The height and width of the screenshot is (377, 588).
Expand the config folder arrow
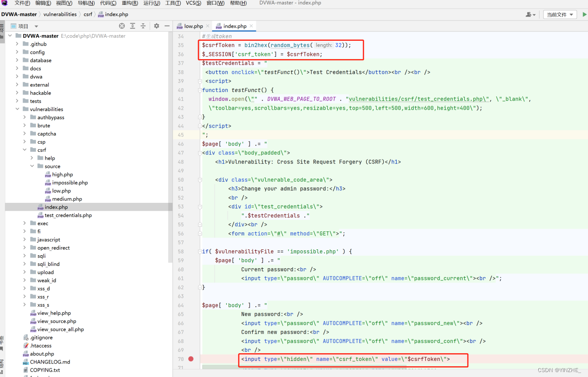pos(17,52)
